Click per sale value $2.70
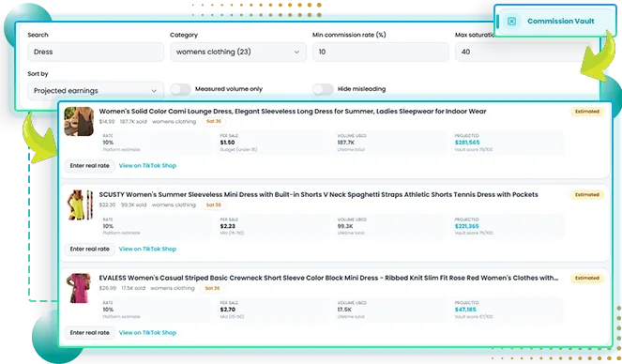The image size is (622, 364). coord(228,310)
